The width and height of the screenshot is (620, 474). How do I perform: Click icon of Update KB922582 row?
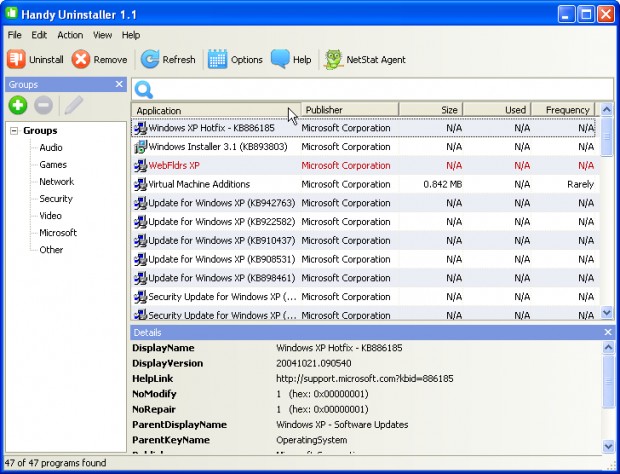(140, 222)
